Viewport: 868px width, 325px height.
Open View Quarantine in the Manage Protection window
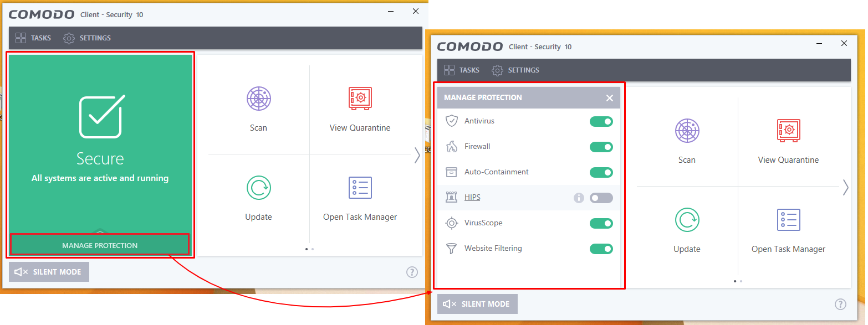coord(789,141)
